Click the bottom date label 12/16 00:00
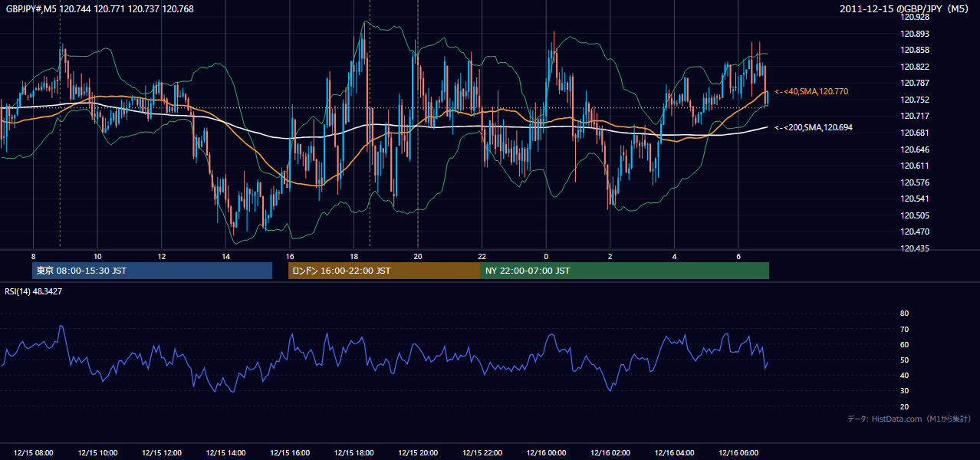 click(546, 453)
